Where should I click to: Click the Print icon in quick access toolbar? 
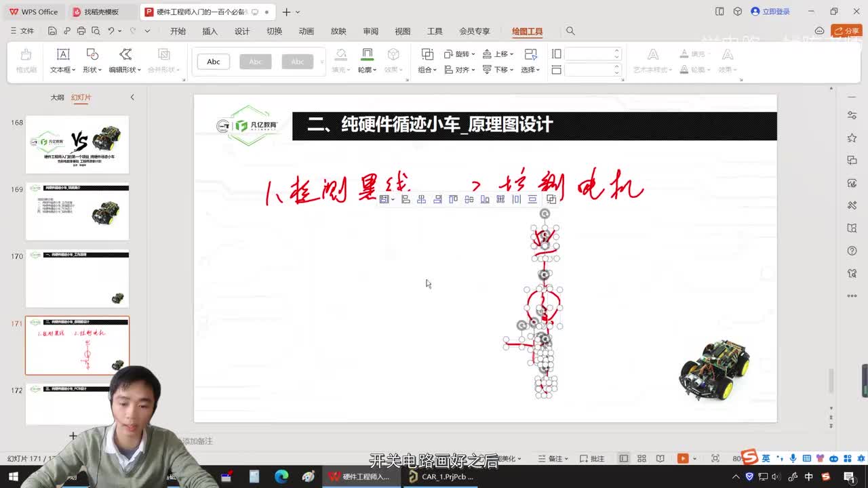pyautogui.click(x=81, y=31)
